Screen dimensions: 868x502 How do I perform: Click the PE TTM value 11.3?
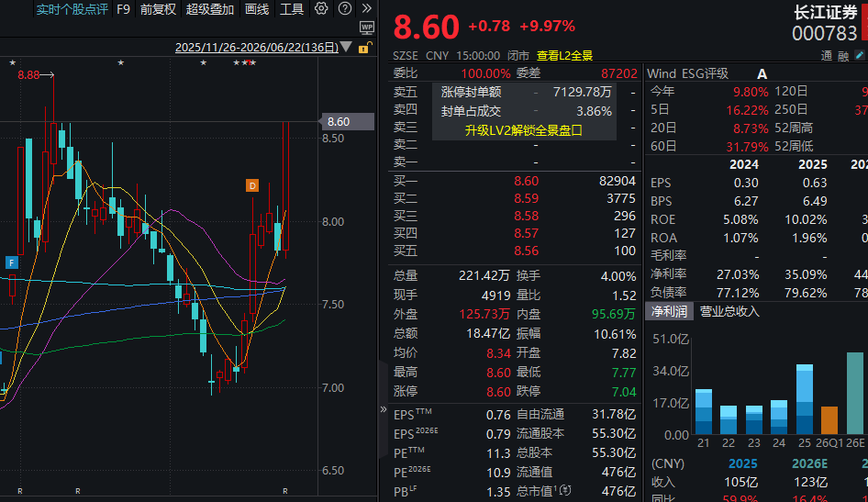tap(498, 453)
